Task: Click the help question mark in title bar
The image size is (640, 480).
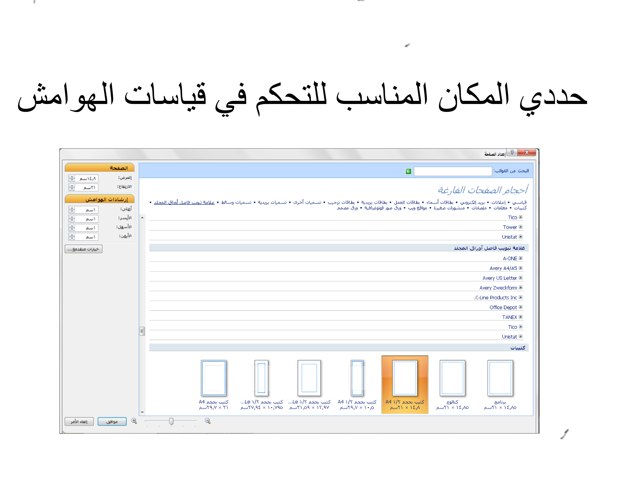Action: click(x=512, y=153)
